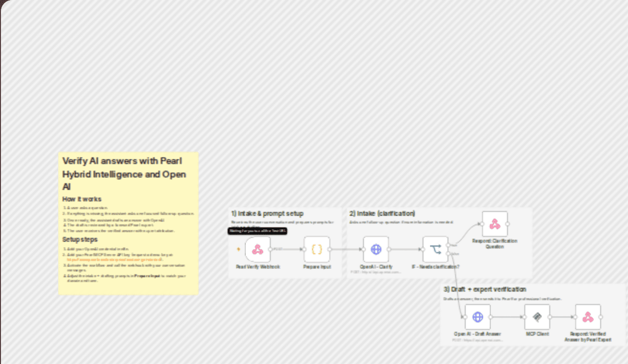Viewport: 628px width, 364px height.
Task: Click the OpenAI - Clarify output connector
Action: point(389,249)
